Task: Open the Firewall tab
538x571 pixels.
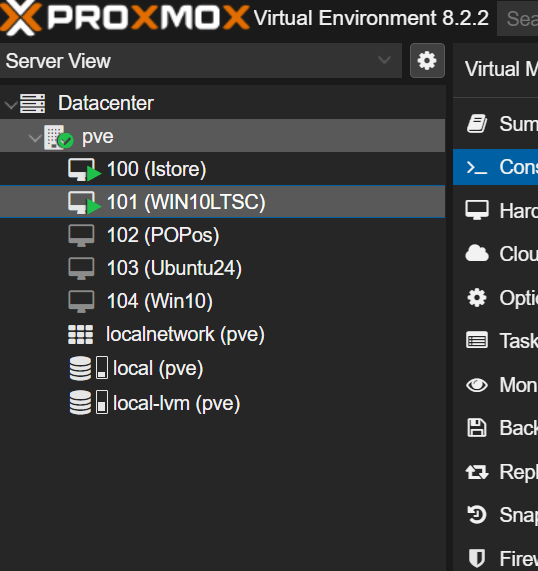Action: click(x=495, y=558)
